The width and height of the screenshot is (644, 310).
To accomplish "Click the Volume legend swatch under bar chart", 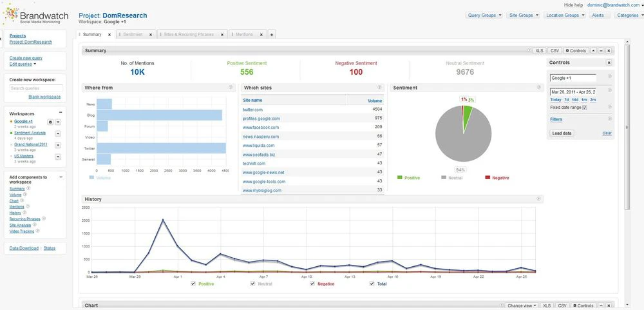I will coord(91,178).
